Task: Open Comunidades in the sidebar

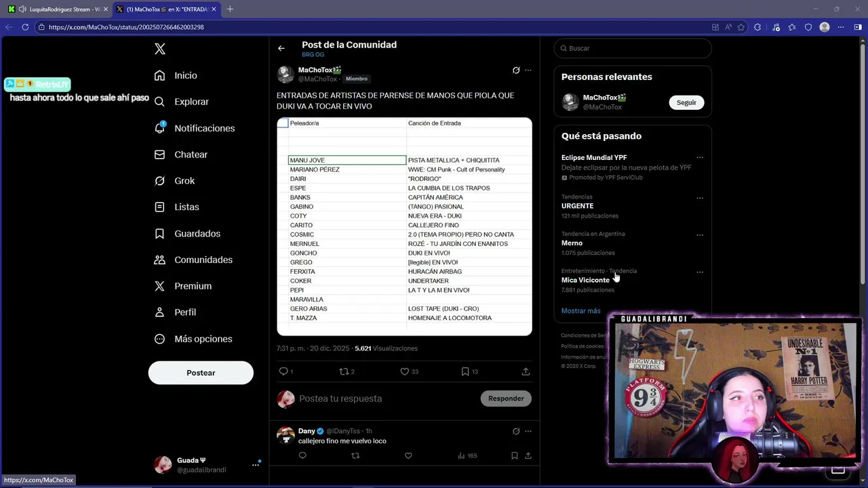Action: (194, 260)
